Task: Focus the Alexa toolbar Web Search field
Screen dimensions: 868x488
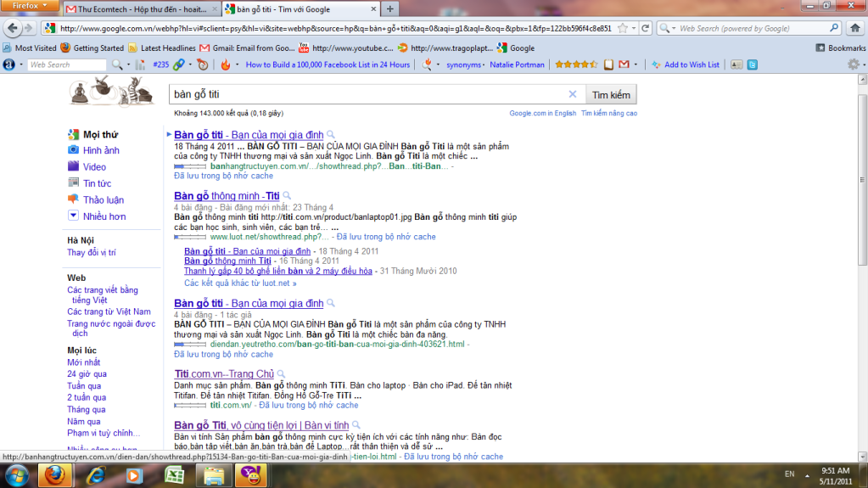Action: tap(66, 65)
